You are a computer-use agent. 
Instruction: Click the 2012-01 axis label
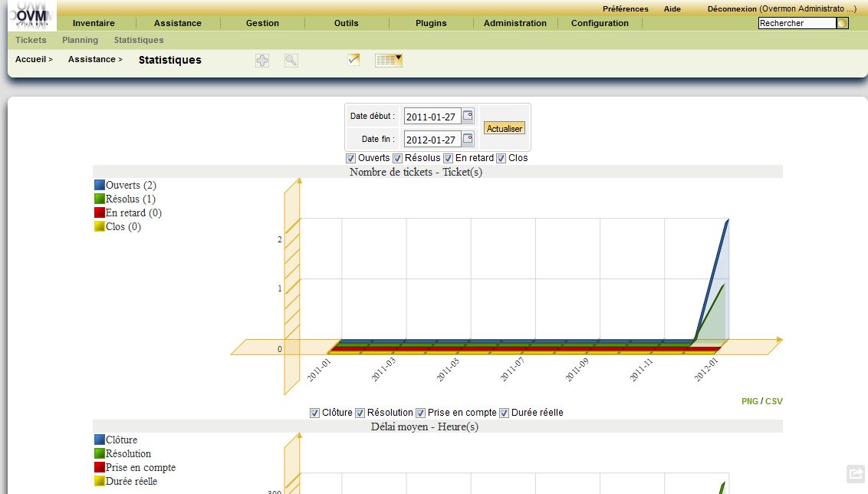(705, 370)
